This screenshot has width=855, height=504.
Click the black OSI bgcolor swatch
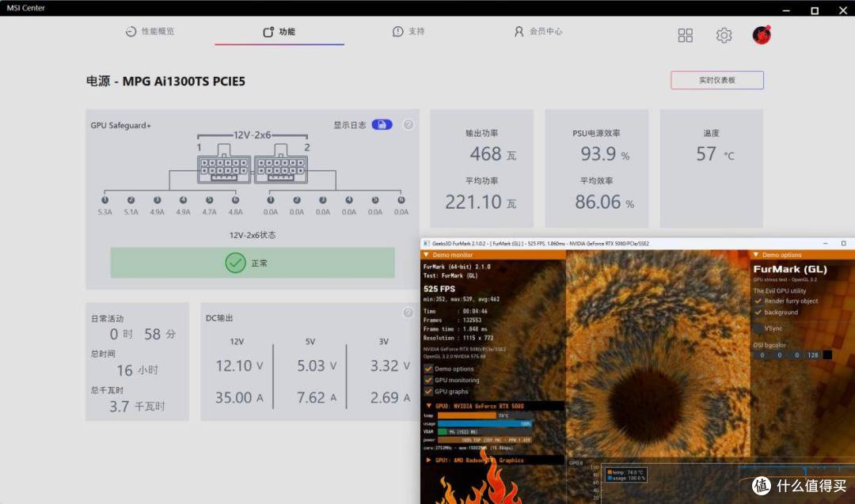click(827, 355)
